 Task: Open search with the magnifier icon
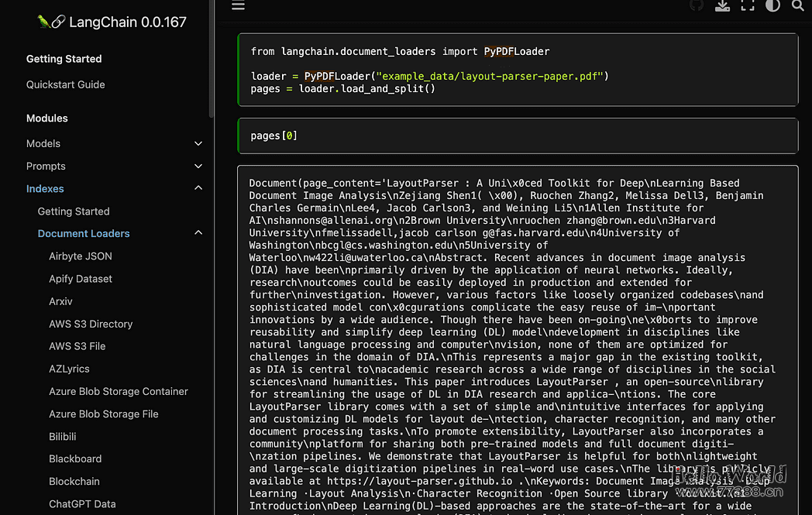tap(797, 5)
